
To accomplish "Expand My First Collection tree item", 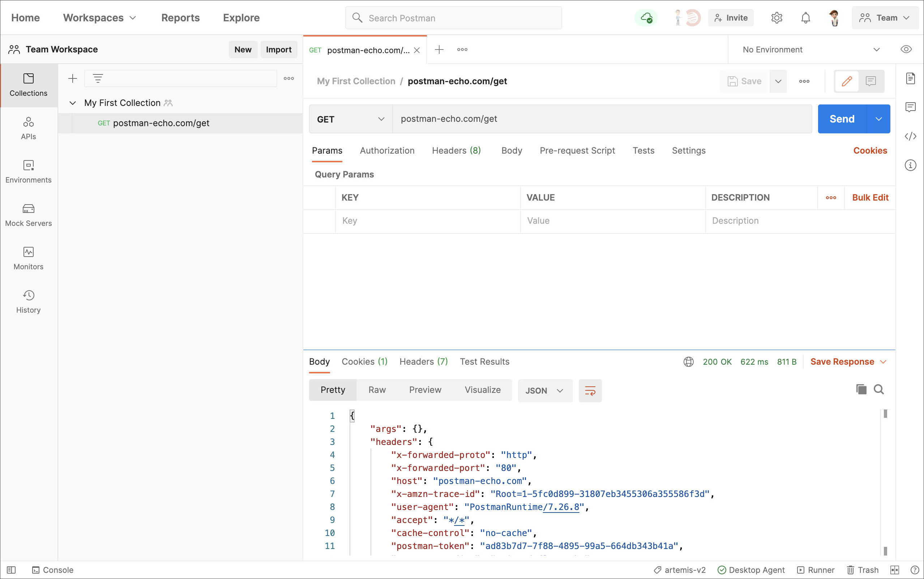I will pos(72,103).
